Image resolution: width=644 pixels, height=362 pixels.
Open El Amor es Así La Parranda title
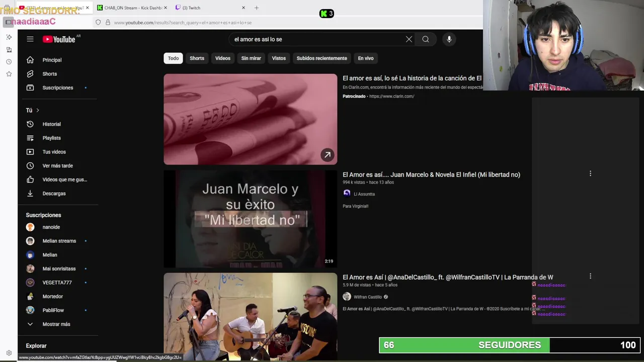(x=448, y=277)
